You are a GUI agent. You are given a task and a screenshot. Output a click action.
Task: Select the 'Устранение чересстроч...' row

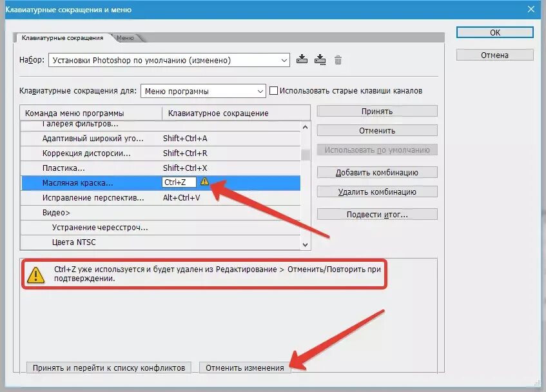[x=161, y=228]
